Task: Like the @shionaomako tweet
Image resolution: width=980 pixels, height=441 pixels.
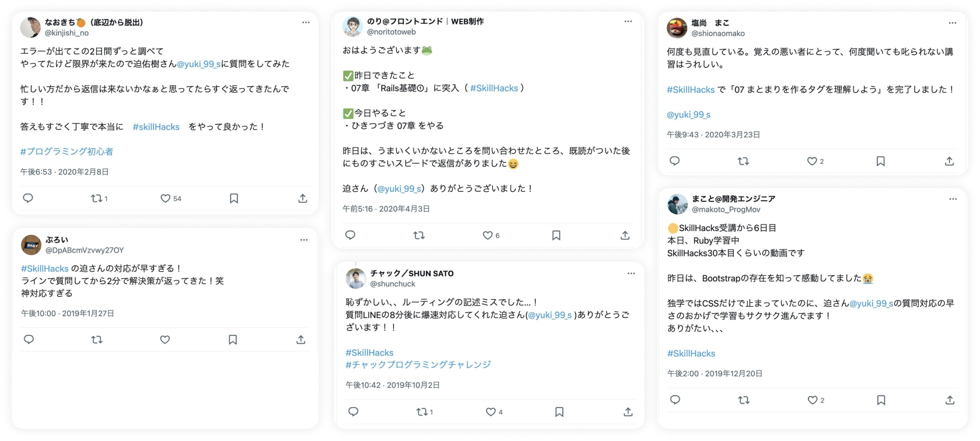Action: [812, 161]
